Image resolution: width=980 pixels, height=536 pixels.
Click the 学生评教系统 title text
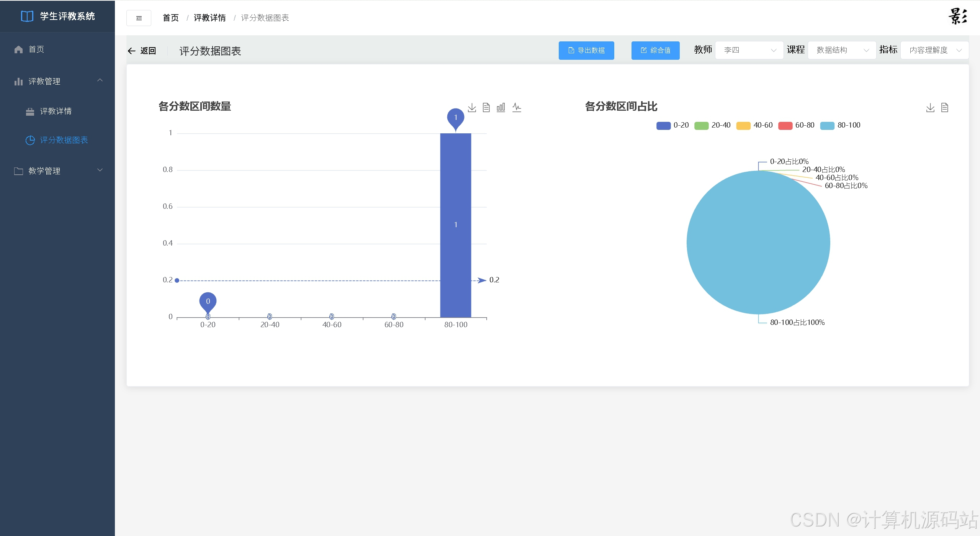click(67, 16)
